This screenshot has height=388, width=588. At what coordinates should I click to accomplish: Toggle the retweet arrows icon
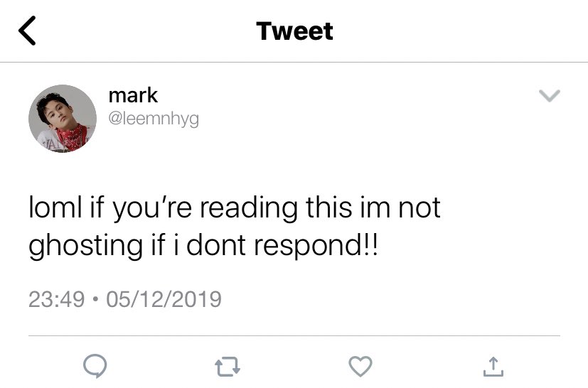click(228, 366)
